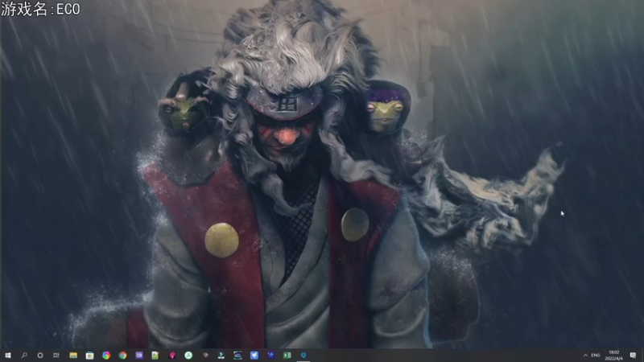The image size is (644, 362).
Task: Open the small dark-red app on taskbar
Action: tap(205, 356)
